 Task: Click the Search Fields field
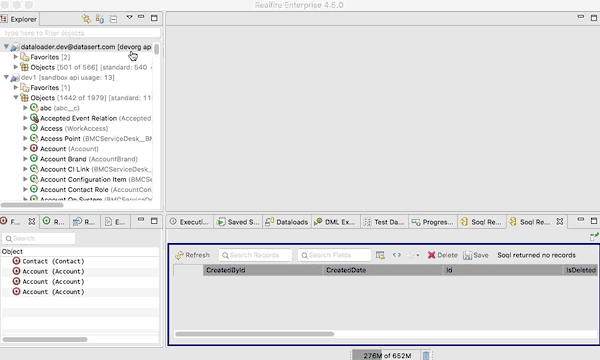tap(334, 255)
